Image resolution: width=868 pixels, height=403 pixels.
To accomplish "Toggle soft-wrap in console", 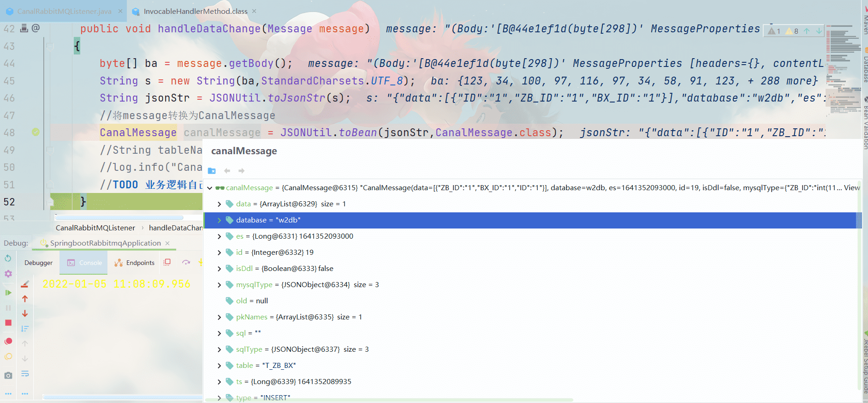I will 25,373.
